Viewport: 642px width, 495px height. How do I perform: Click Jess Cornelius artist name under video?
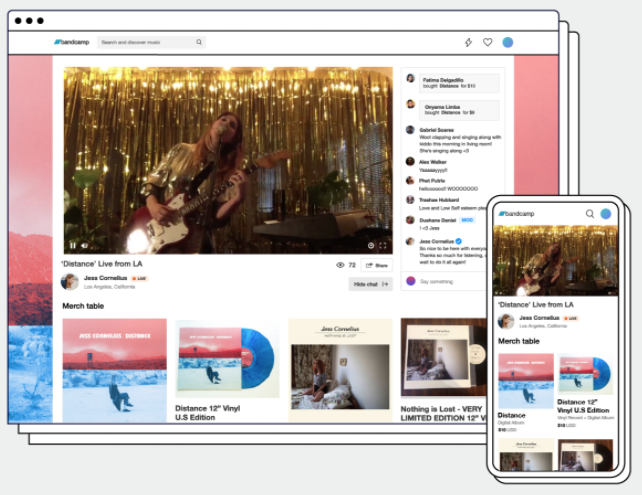(x=106, y=278)
